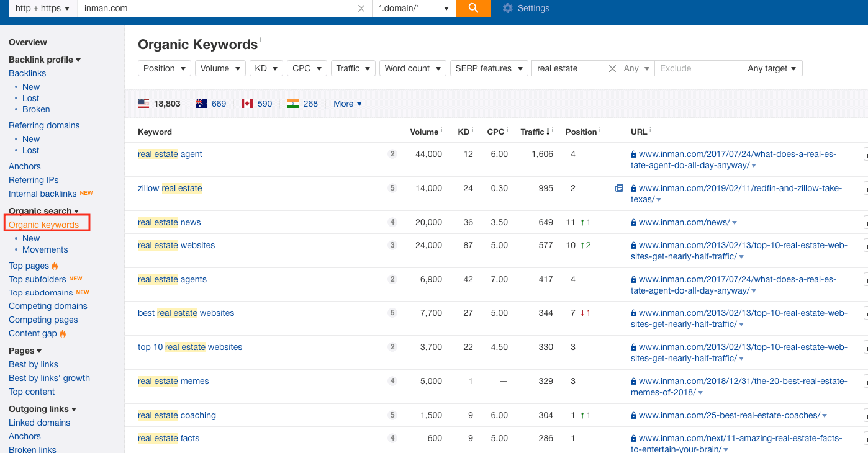
Task: Open Referring domains in sidebar
Action: click(x=44, y=125)
